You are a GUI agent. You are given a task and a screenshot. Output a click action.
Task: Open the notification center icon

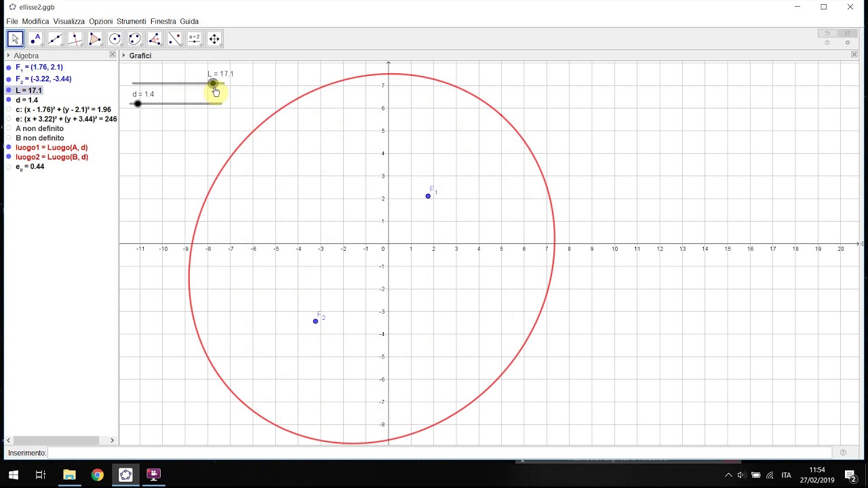click(850, 474)
